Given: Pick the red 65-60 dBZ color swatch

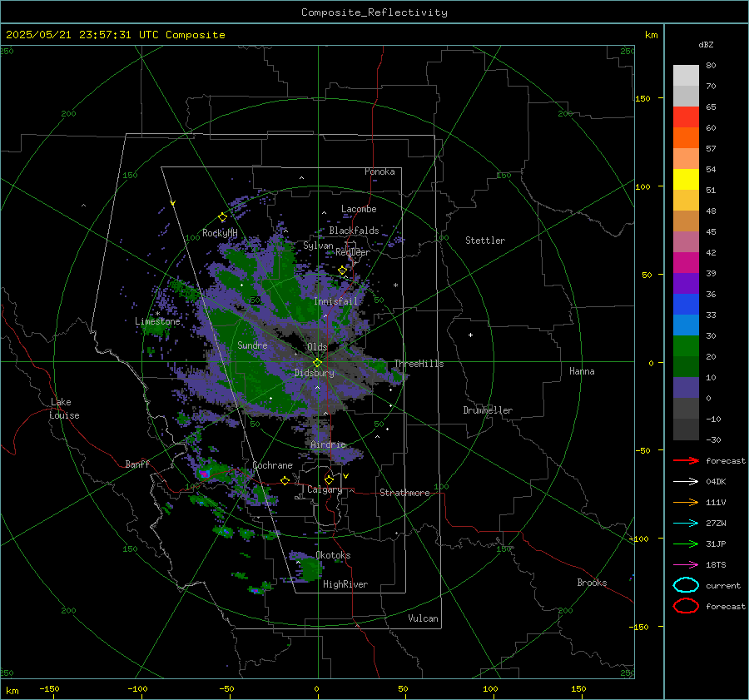Looking at the screenshot, I should [x=686, y=117].
